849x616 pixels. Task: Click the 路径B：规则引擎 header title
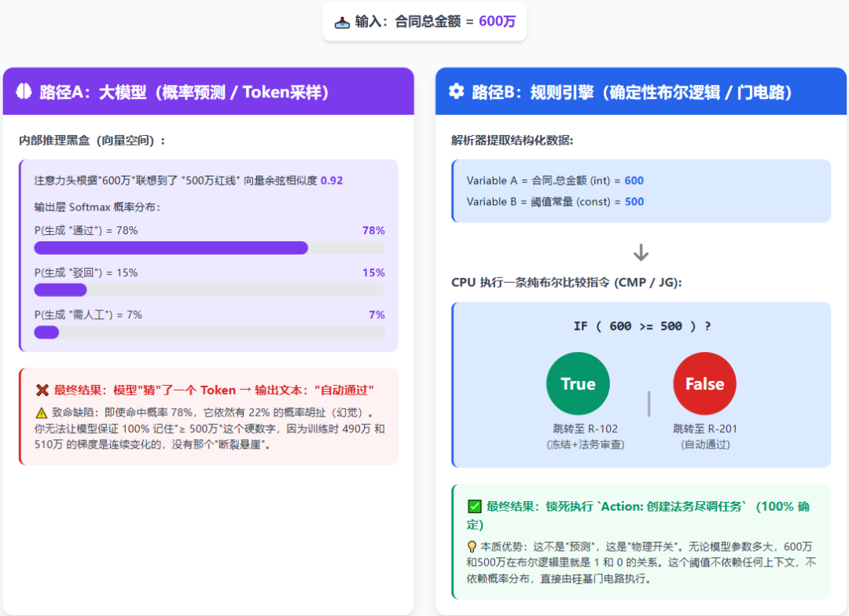[x=632, y=92]
